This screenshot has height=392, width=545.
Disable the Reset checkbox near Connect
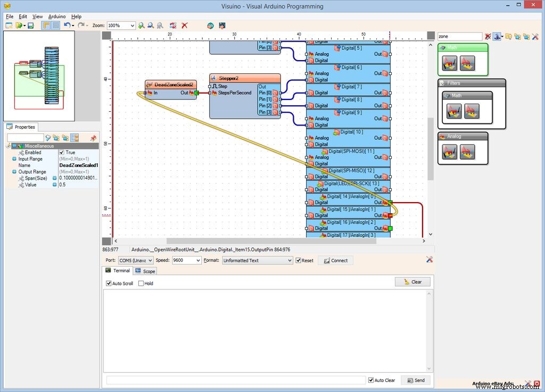298,260
